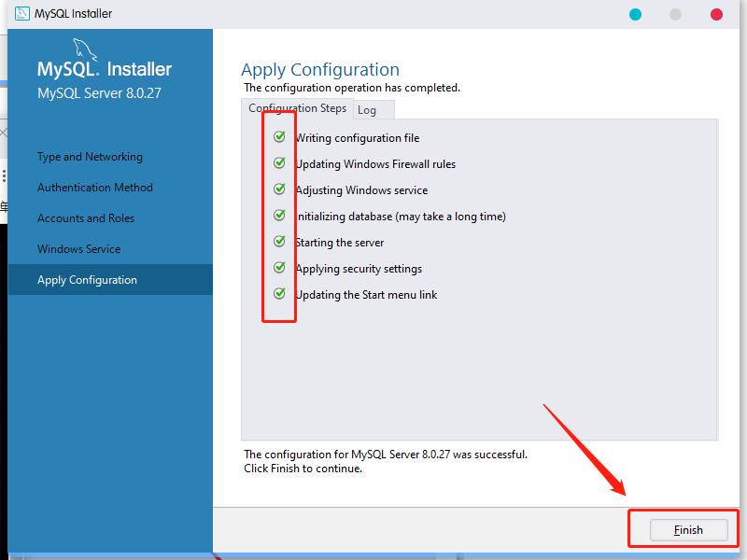Click the MySQL Installer title bar icon
The width and height of the screenshot is (747, 560).
[21, 13]
